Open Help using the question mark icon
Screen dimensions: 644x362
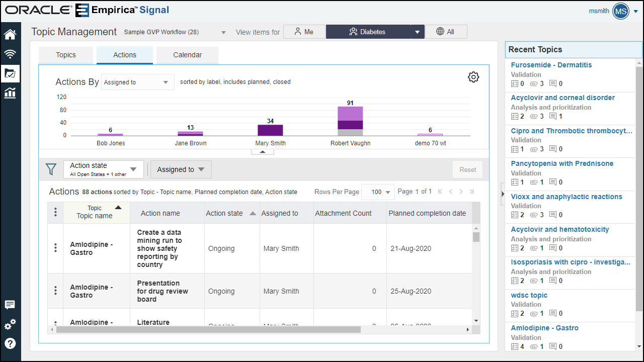click(x=10, y=343)
